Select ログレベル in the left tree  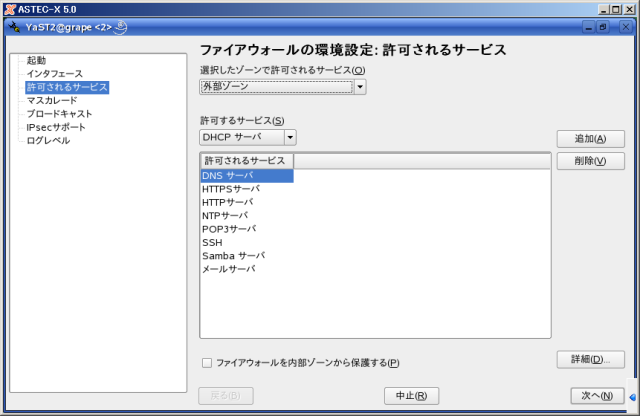point(48,141)
